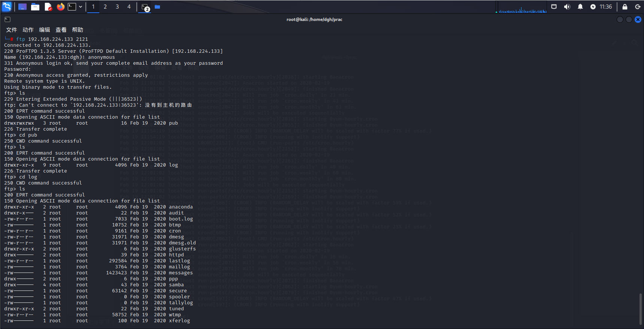Viewport: 644px width, 329px height.
Task: Open the 帮助 menu
Action: (78, 30)
